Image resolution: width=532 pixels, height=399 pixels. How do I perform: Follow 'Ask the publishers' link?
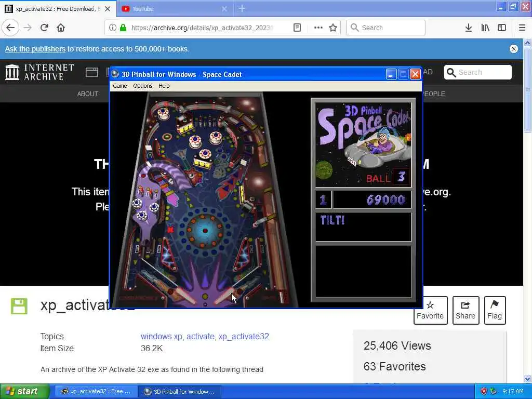35,49
